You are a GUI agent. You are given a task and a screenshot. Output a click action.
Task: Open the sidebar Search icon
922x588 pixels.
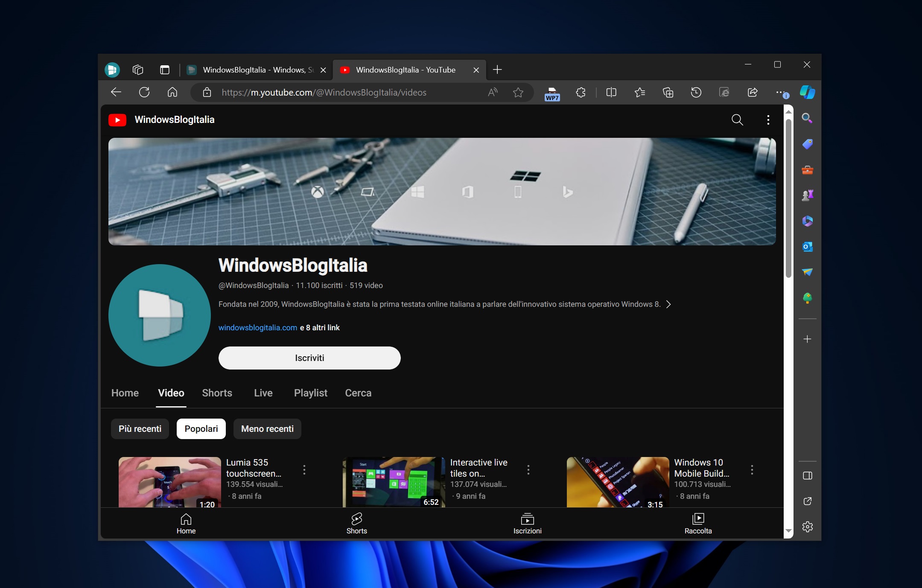point(807,118)
